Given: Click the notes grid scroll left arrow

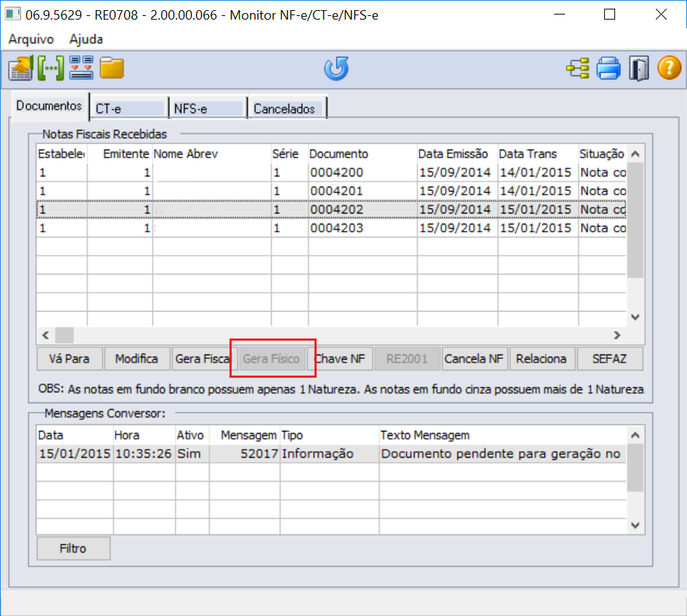Looking at the screenshot, I should [x=46, y=335].
